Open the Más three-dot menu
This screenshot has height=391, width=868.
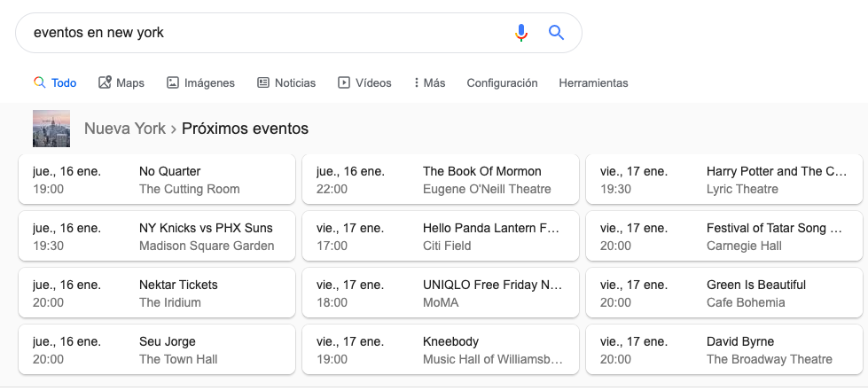430,82
